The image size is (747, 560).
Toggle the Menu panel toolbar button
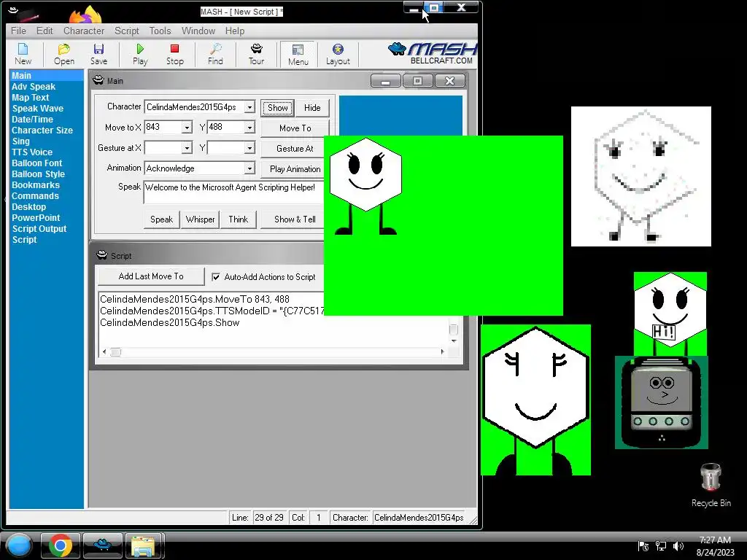pyautogui.click(x=298, y=54)
